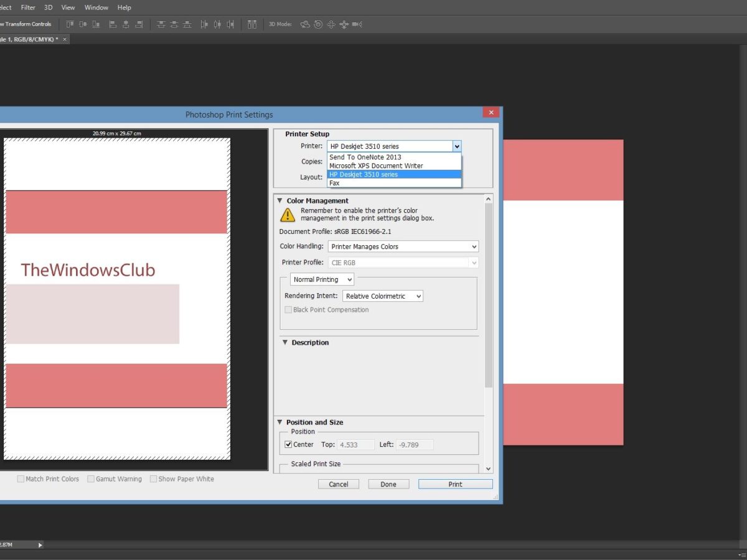Uncheck the Center position checkbox
Screen dimensions: 747x560
(288, 444)
